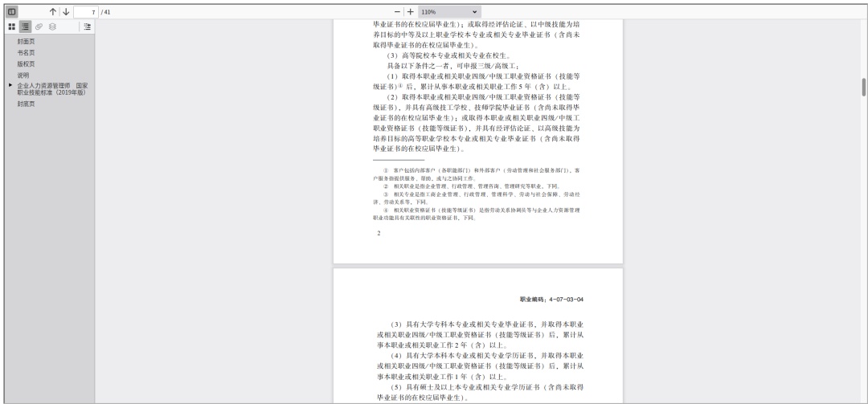Navigate to the 说明 outline entry
The height and width of the screenshot is (404, 868).
click(x=23, y=74)
